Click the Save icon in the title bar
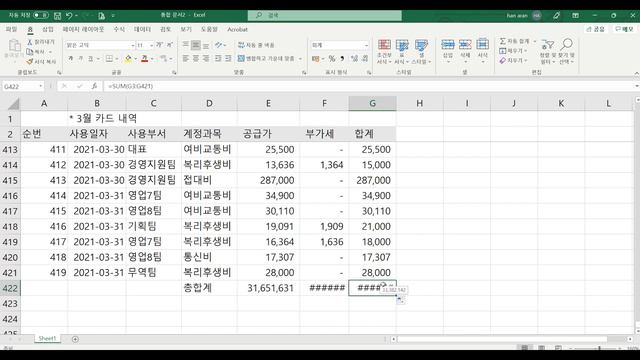The width and height of the screenshot is (640, 360). tap(58, 16)
